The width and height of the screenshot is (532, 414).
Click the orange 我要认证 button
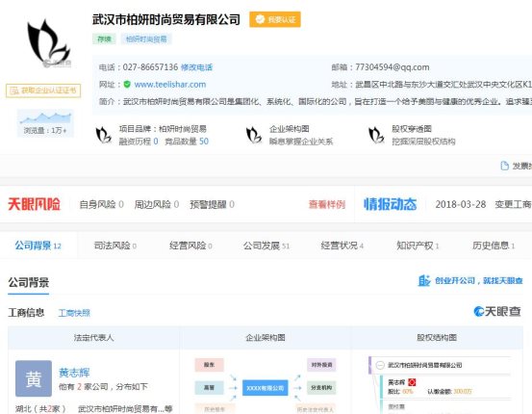[275, 19]
